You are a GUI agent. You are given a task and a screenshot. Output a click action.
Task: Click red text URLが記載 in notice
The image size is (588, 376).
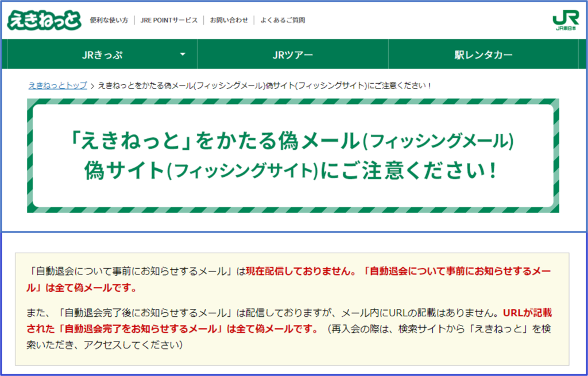[528, 313]
